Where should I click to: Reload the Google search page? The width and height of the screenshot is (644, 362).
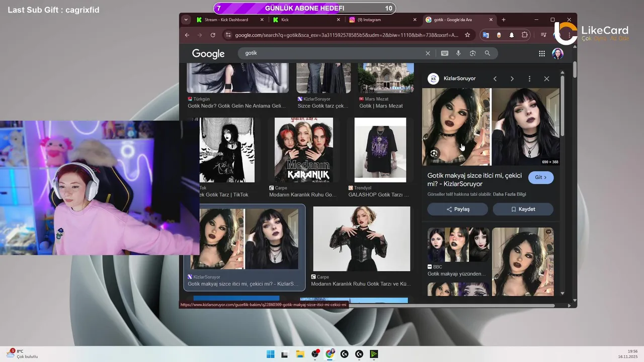pos(213,35)
